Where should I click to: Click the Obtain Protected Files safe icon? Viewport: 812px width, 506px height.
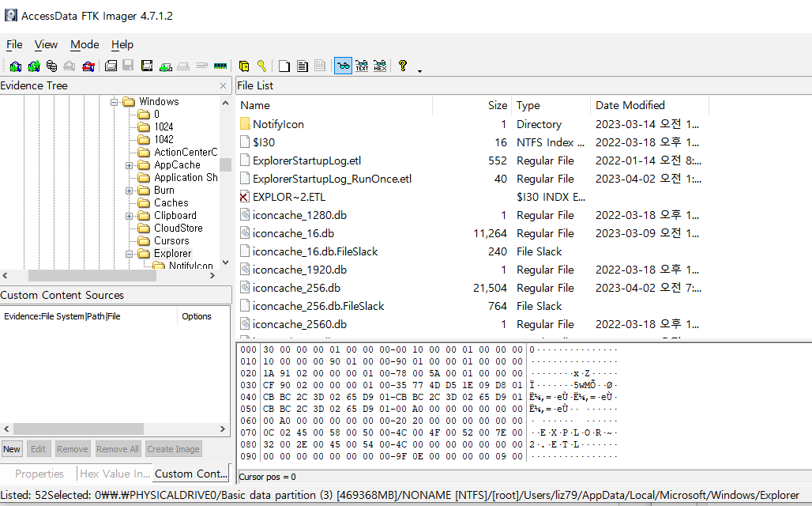[x=244, y=66]
